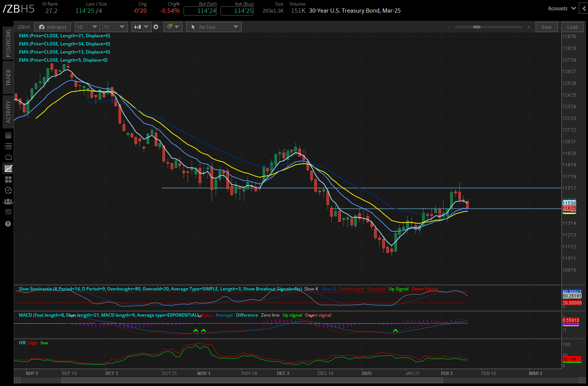Select the EMA Length=21 indicator label
Viewport: 588px width, 386px height.
tap(64, 36)
